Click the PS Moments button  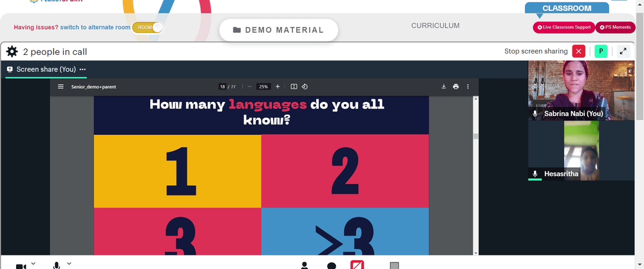click(x=615, y=27)
